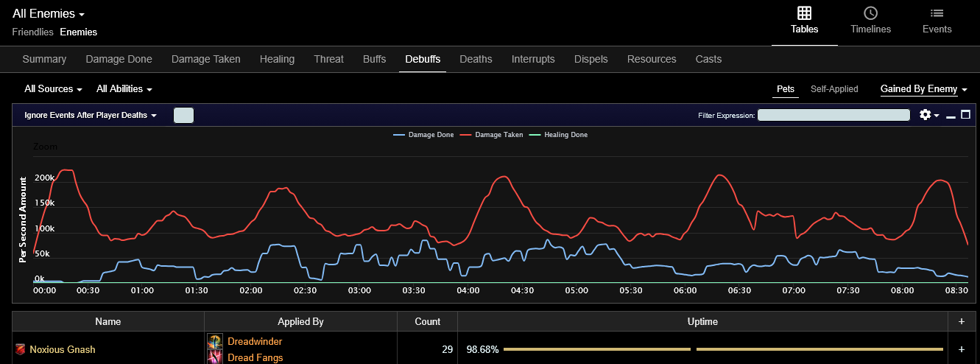The width and height of the screenshot is (980, 364).
Task: Expand the Noxious Gnash row plus
Action: 961,350
